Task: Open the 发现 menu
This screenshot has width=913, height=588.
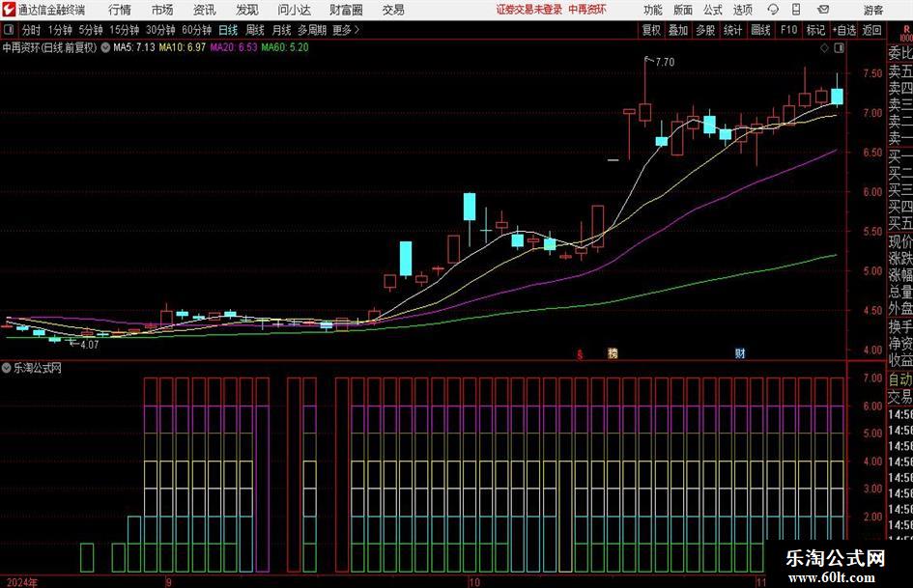Action: pos(247,10)
